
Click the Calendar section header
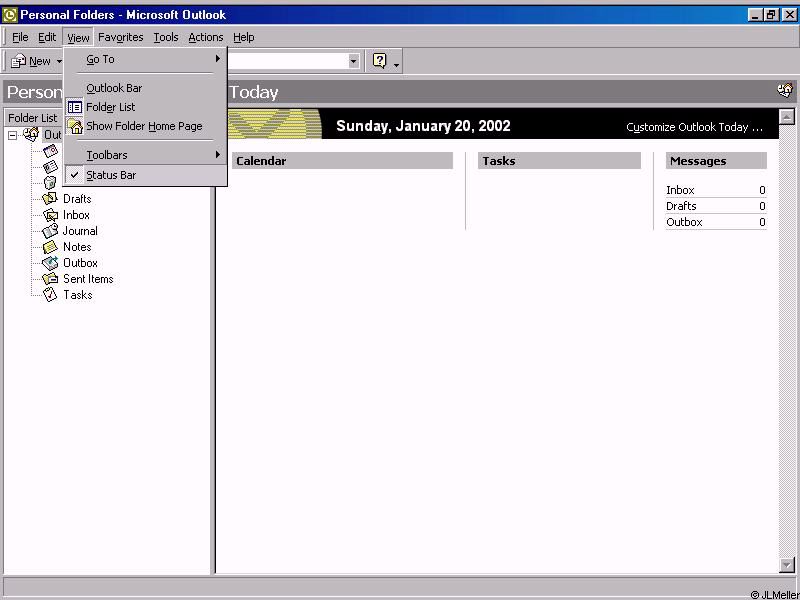pyautogui.click(x=342, y=161)
